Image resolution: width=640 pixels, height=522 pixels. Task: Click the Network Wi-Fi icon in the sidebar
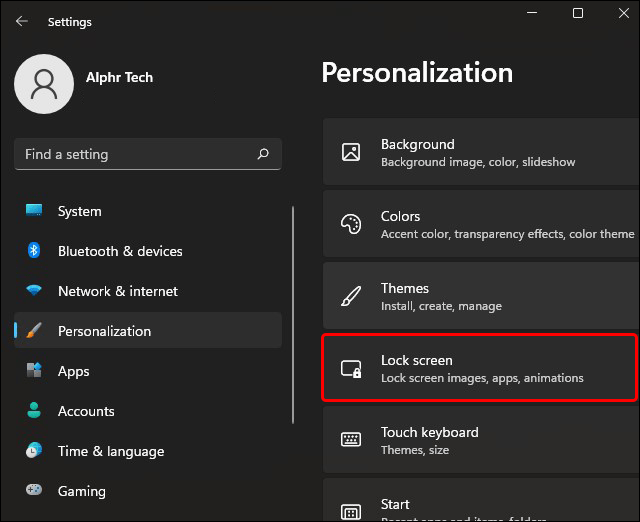coord(34,291)
